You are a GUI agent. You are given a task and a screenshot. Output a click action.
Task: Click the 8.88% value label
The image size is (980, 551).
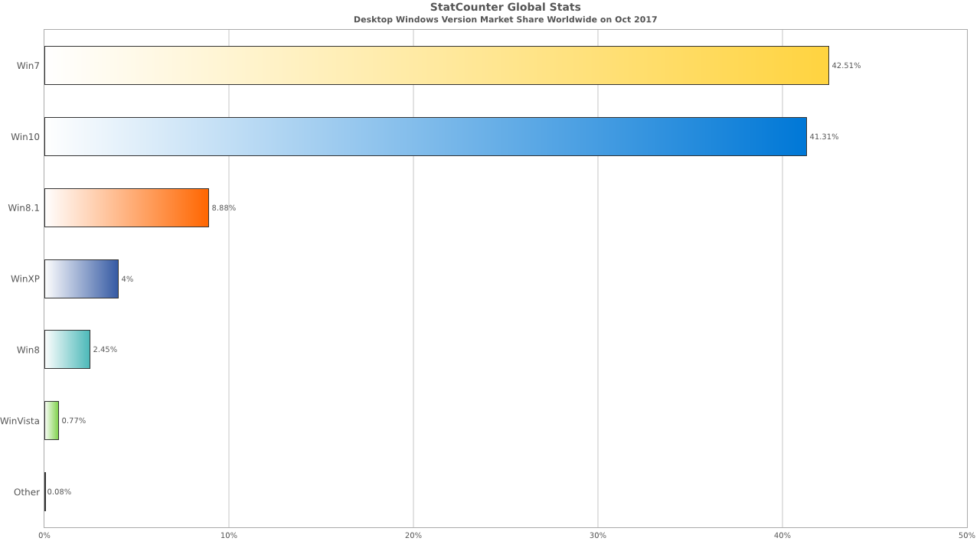pos(224,208)
